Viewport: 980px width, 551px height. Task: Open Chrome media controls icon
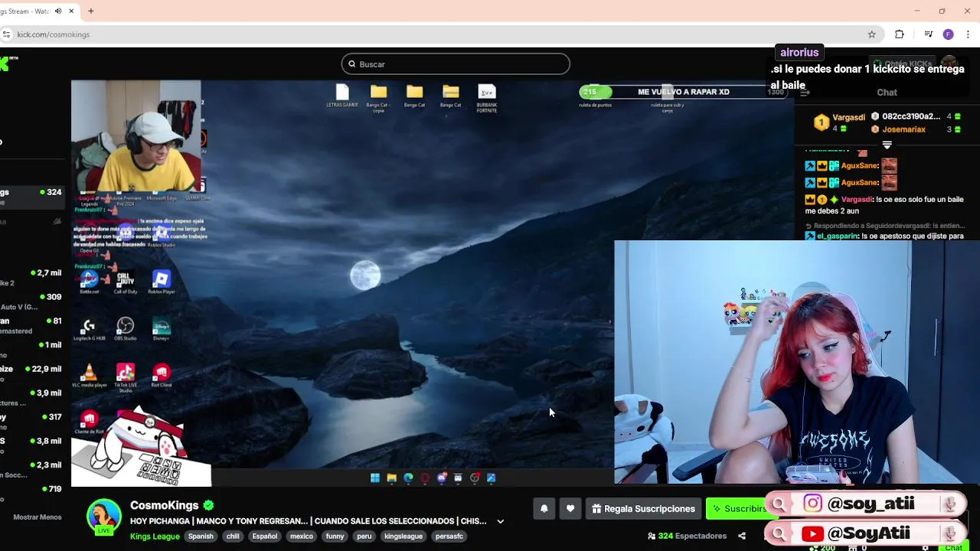pyautogui.click(x=928, y=34)
